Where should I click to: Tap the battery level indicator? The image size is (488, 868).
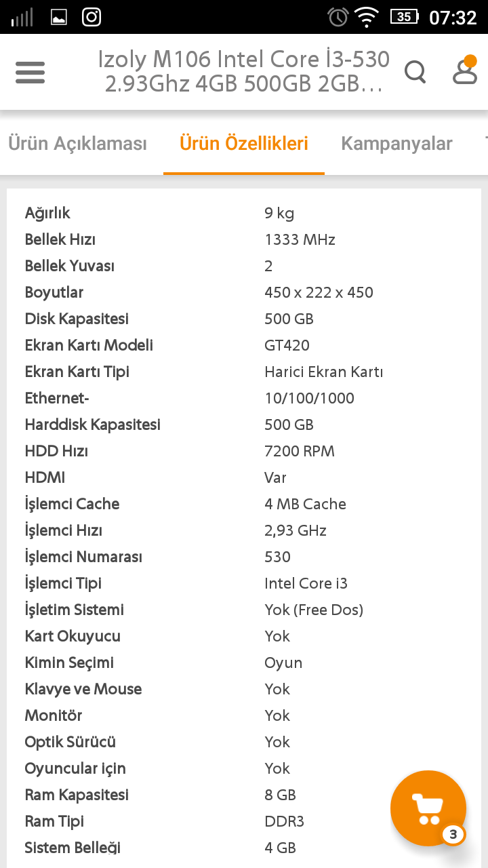pos(404,17)
